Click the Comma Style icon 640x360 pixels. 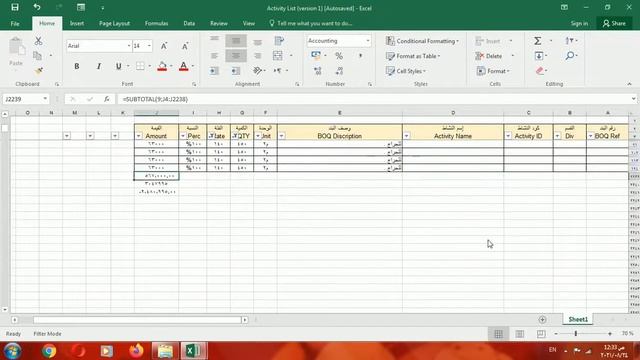360,56
